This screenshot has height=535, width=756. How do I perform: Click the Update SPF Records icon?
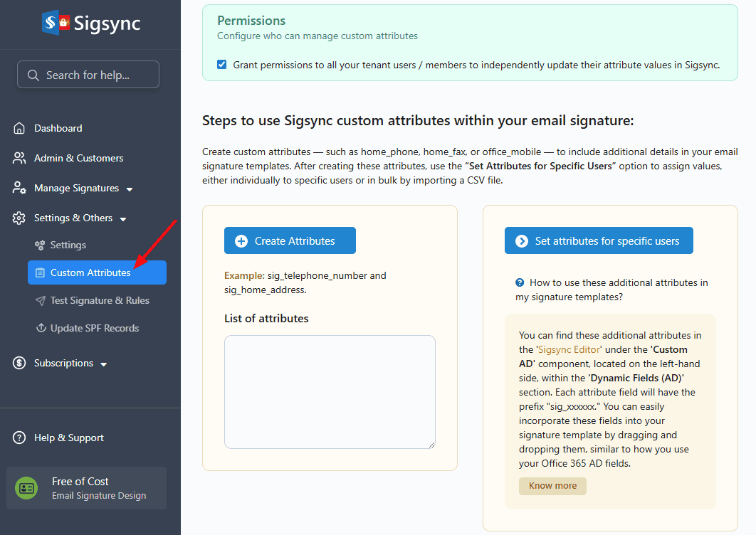pos(41,328)
